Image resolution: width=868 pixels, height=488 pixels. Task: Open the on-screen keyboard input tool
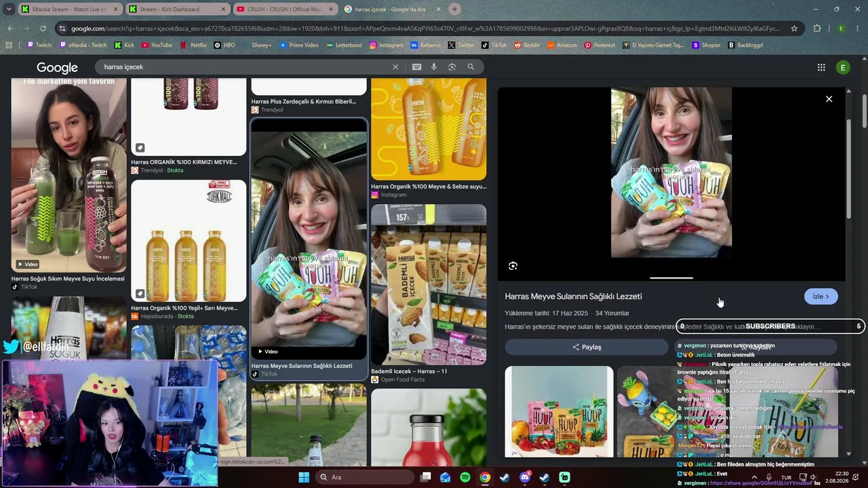click(416, 67)
